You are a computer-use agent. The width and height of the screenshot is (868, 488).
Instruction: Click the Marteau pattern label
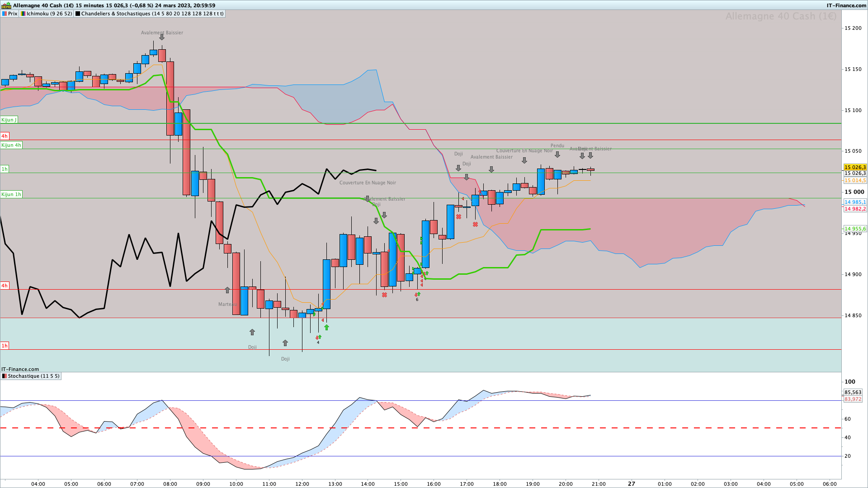(227, 304)
